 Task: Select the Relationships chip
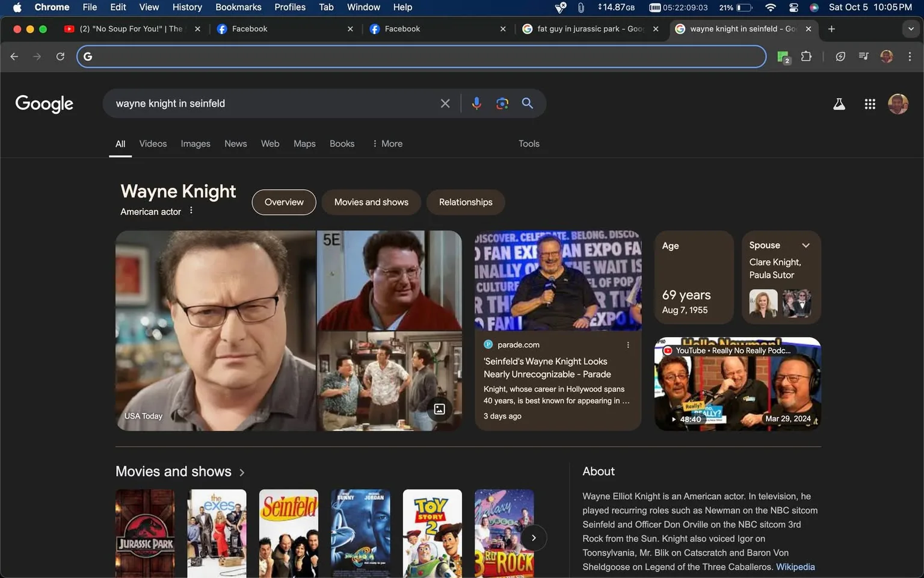(x=466, y=202)
